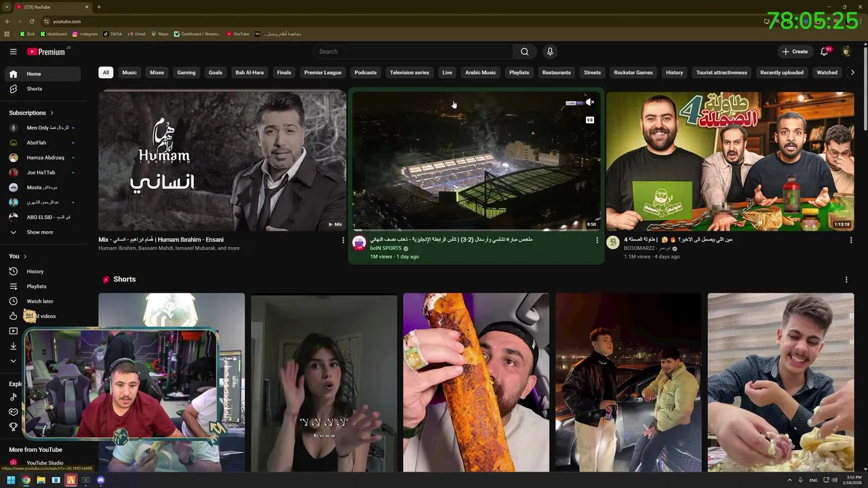Image resolution: width=868 pixels, height=488 pixels.
Task: Open the AboFlah channel subscription
Action: (x=42, y=142)
